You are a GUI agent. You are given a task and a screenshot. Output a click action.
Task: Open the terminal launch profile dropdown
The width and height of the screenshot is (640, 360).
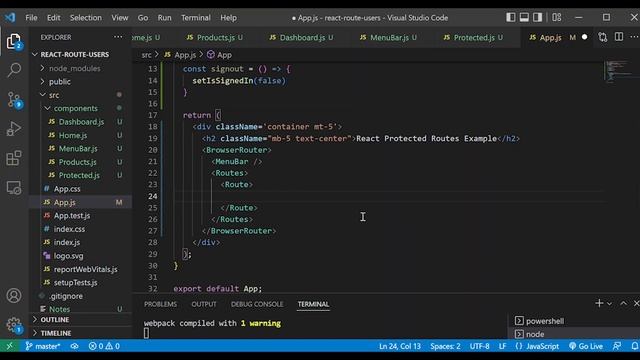609,304
